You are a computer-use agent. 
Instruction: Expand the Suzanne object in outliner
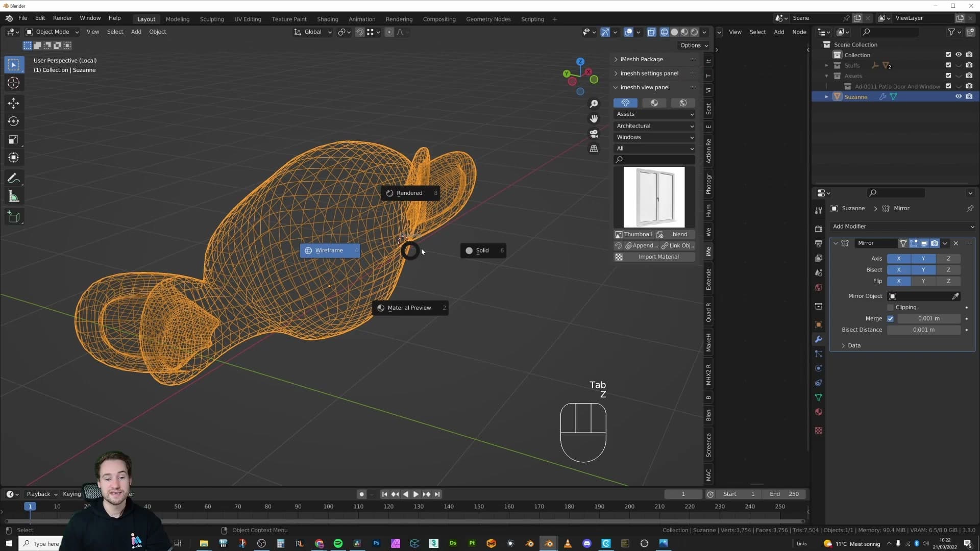click(826, 96)
